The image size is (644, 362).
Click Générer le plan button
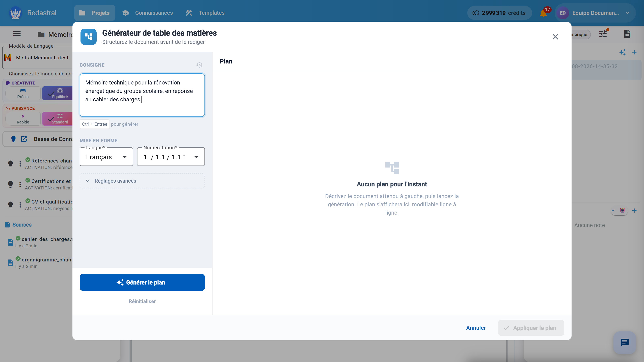(x=142, y=282)
